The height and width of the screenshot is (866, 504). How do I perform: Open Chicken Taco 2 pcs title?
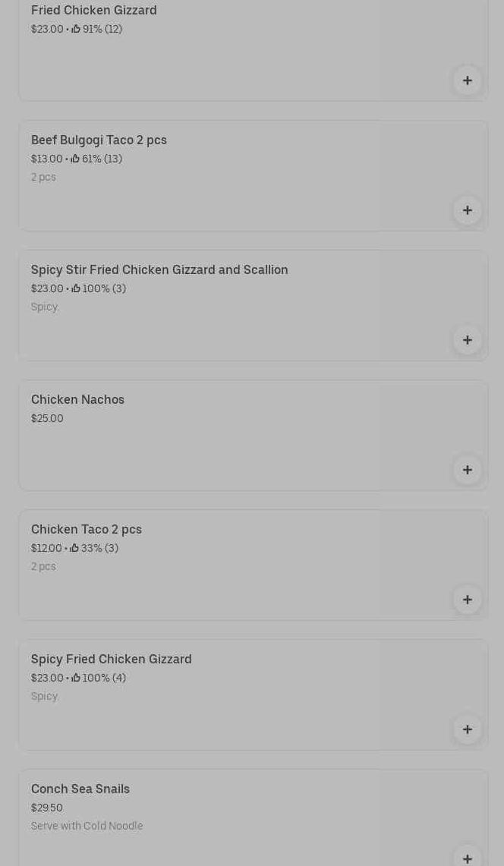click(87, 529)
